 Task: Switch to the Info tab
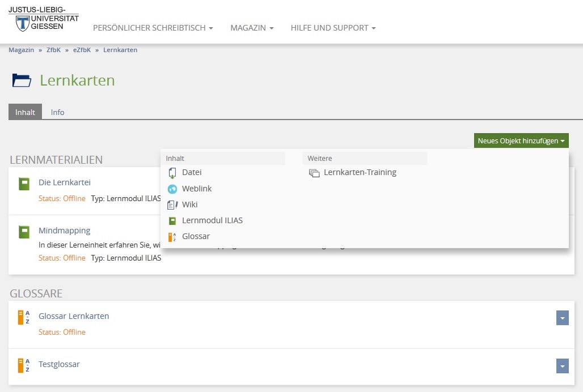click(57, 112)
